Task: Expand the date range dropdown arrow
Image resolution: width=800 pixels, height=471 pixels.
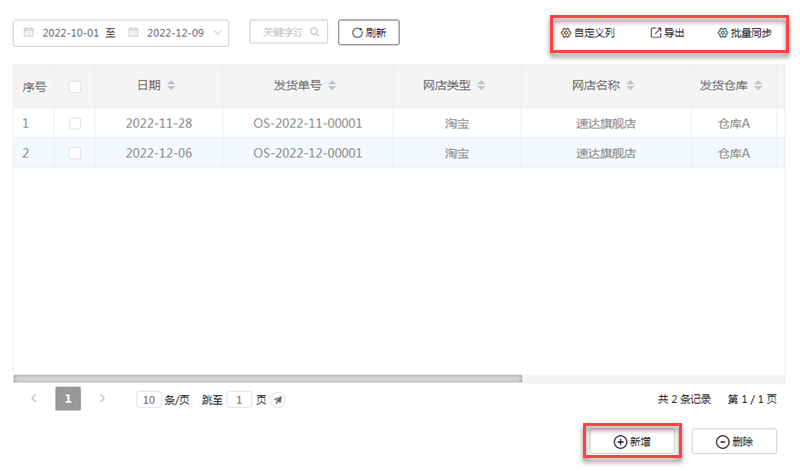Action: 218,33
